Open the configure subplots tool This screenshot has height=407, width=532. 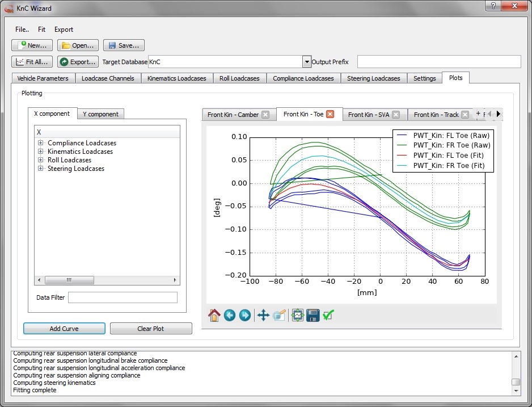click(298, 315)
